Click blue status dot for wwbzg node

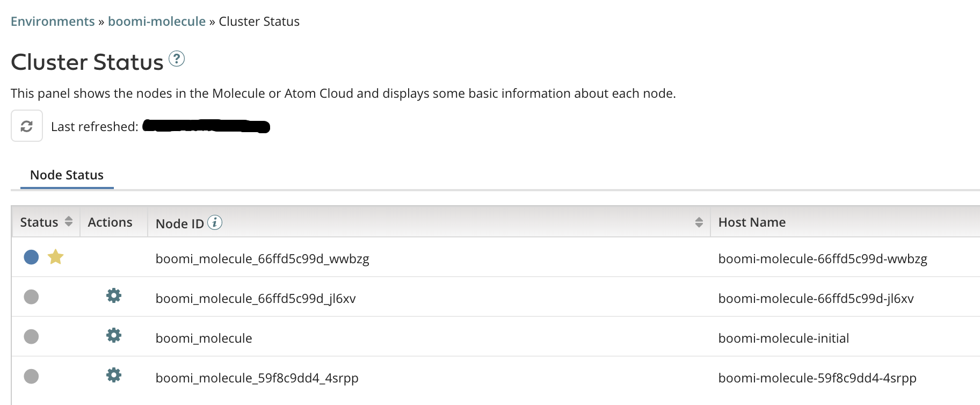coord(31,257)
